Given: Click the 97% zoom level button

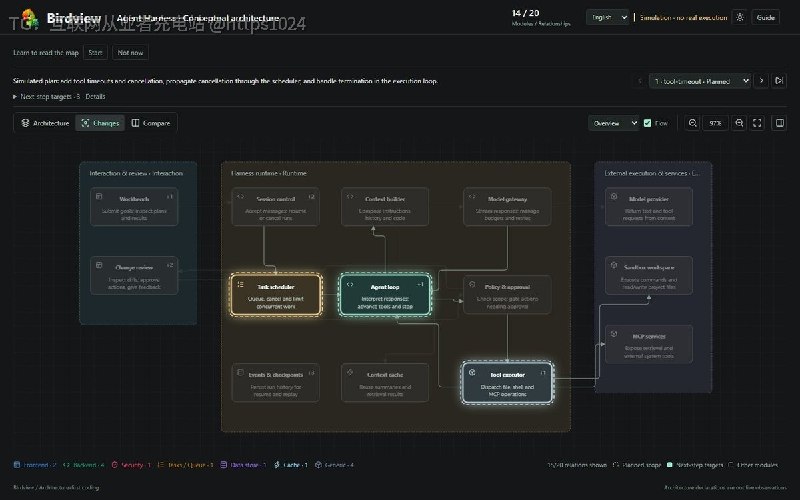Looking at the screenshot, I should coord(715,123).
